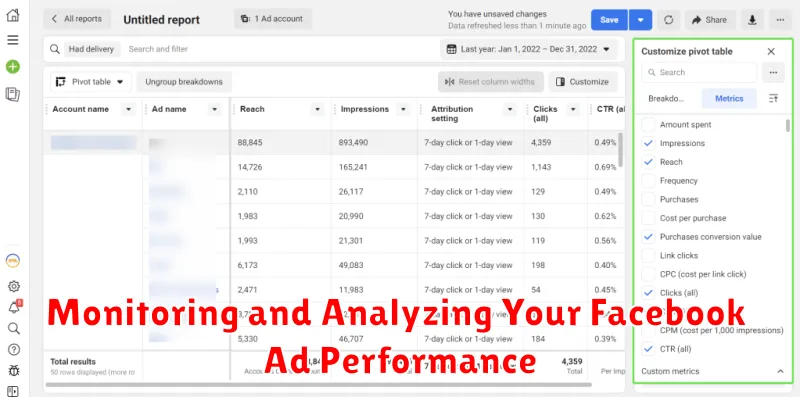Viewport: 800px width, 397px height.
Task: Click the horizontal scrollbar below the table
Action: 319,385
